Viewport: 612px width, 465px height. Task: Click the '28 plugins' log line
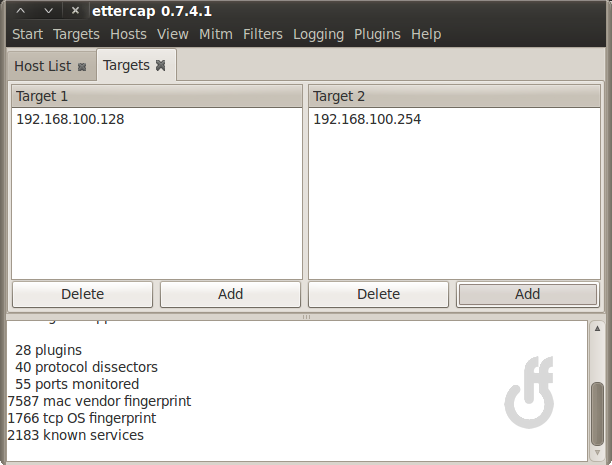point(48,350)
